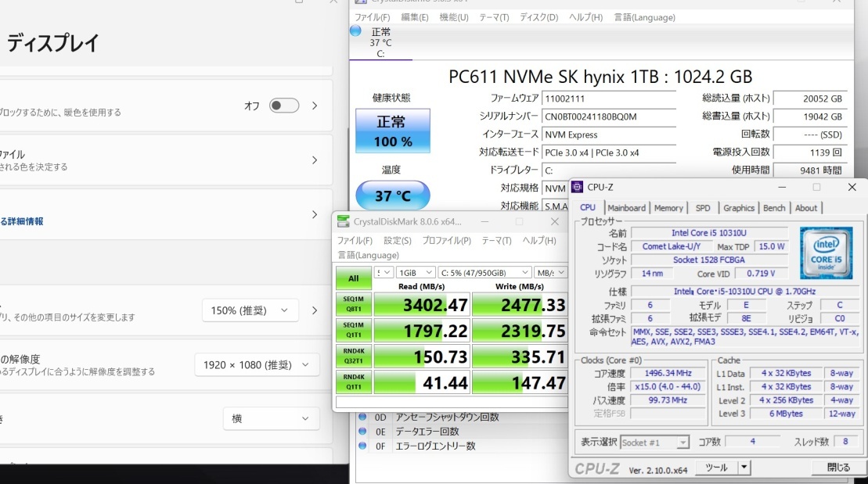Open CrystalDiskMark プロファイル(P) menu
The height and width of the screenshot is (484, 868).
pyautogui.click(x=446, y=241)
